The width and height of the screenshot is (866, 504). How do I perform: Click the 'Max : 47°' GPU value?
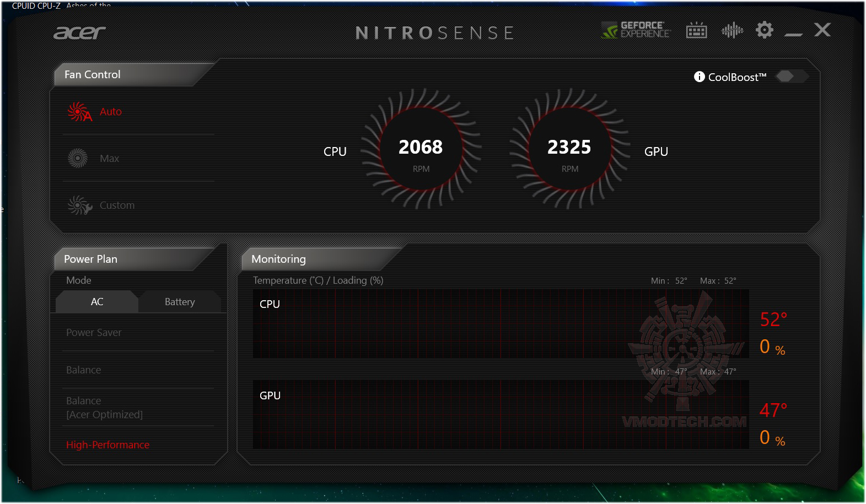pyautogui.click(x=718, y=372)
